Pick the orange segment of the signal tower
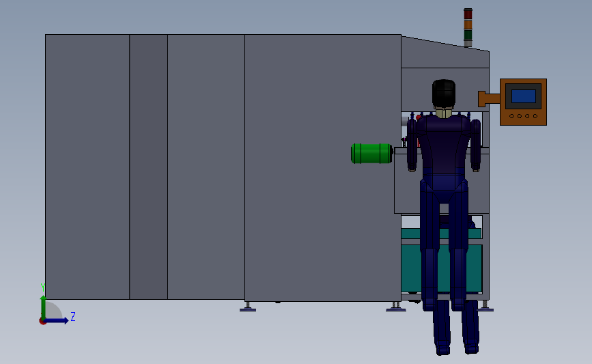This screenshot has height=364, width=592. (x=468, y=25)
